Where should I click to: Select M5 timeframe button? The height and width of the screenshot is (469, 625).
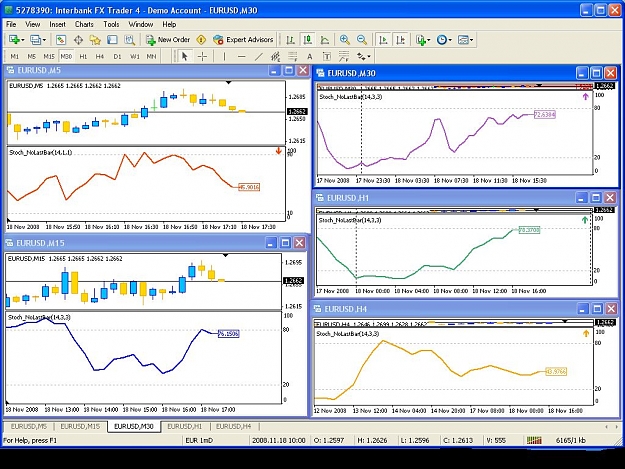(31, 56)
